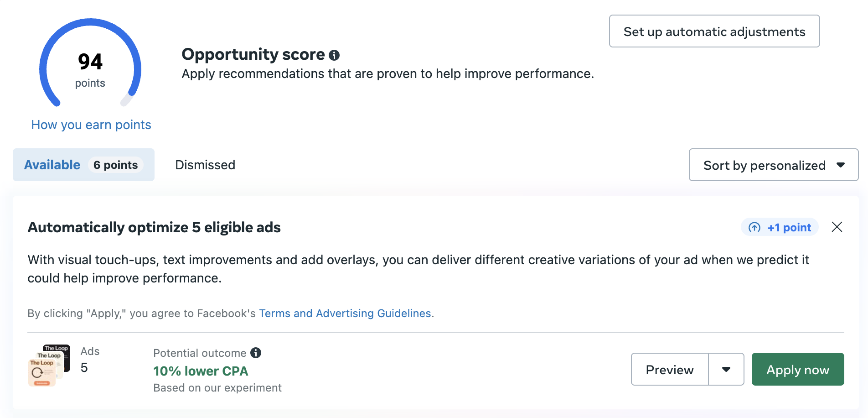Switch to the Dismissed tab
This screenshot has width=868, height=418.
pyautogui.click(x=205, y=165)
